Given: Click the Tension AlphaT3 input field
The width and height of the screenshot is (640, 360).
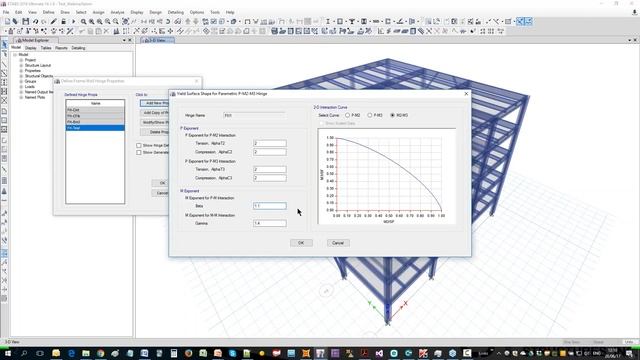Looking at the screenshot, I should point(270,169).
